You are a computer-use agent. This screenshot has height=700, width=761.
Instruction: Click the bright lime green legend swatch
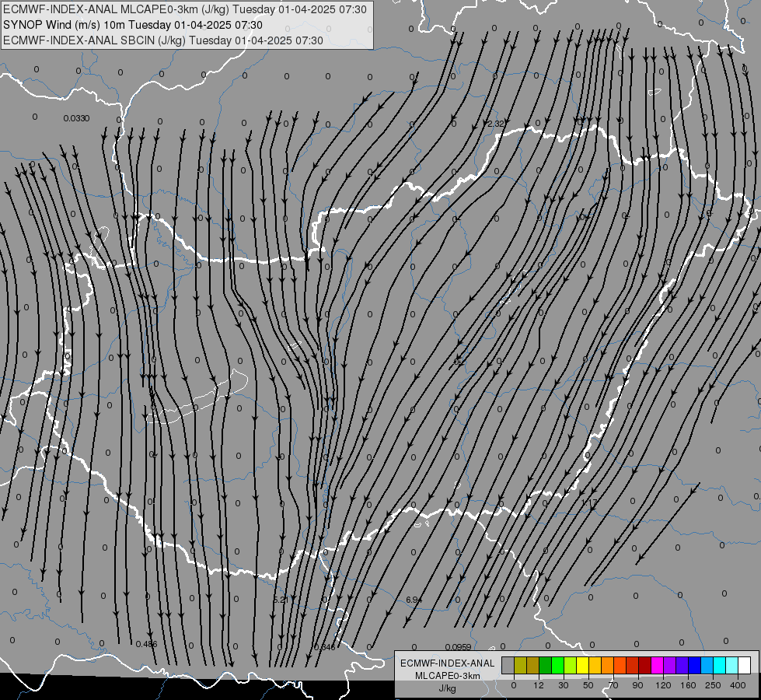coord(558,665)
